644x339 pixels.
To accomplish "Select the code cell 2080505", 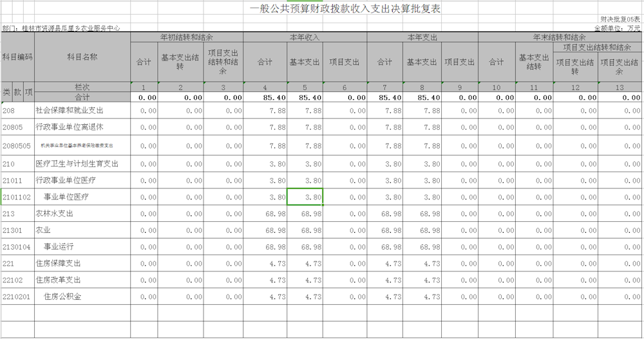I will [x=17, y=146].
